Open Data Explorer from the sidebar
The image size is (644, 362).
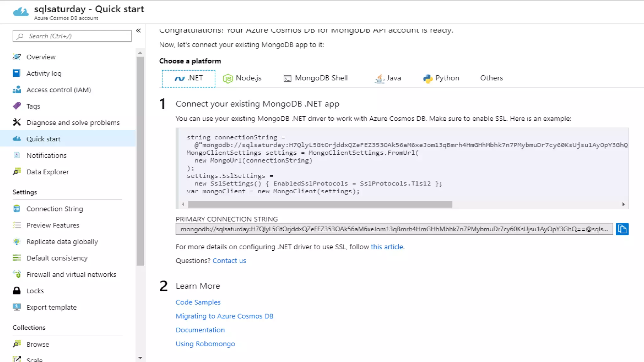pos(47,172)
